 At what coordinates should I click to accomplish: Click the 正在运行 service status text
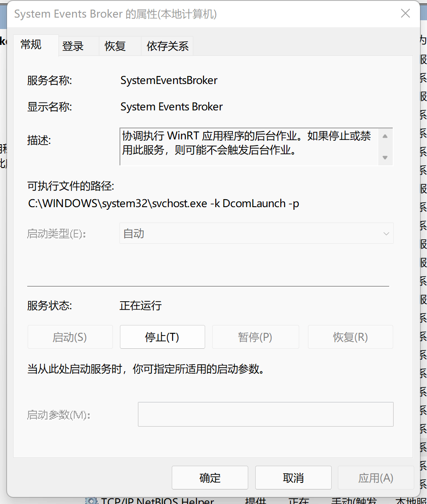(141, 305)
